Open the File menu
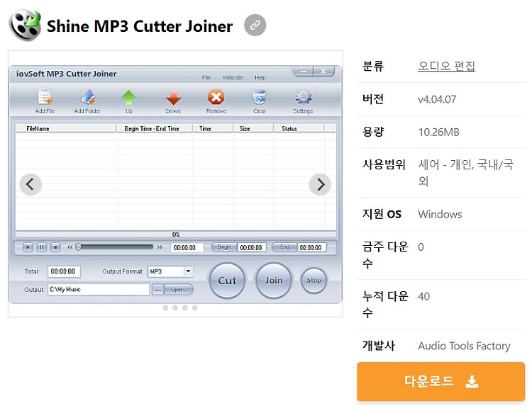Screen dimensions: 532x406 coord(206,77)
